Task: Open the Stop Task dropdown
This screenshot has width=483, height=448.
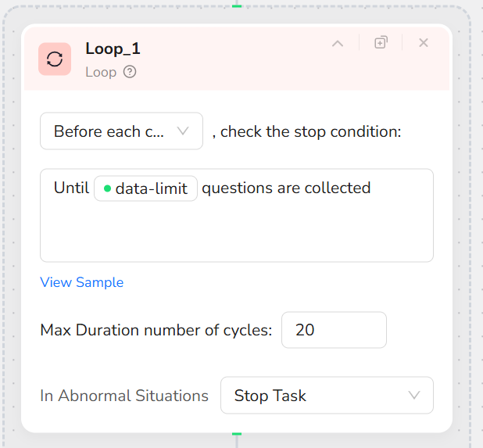Action: click(x=327, y=396)
